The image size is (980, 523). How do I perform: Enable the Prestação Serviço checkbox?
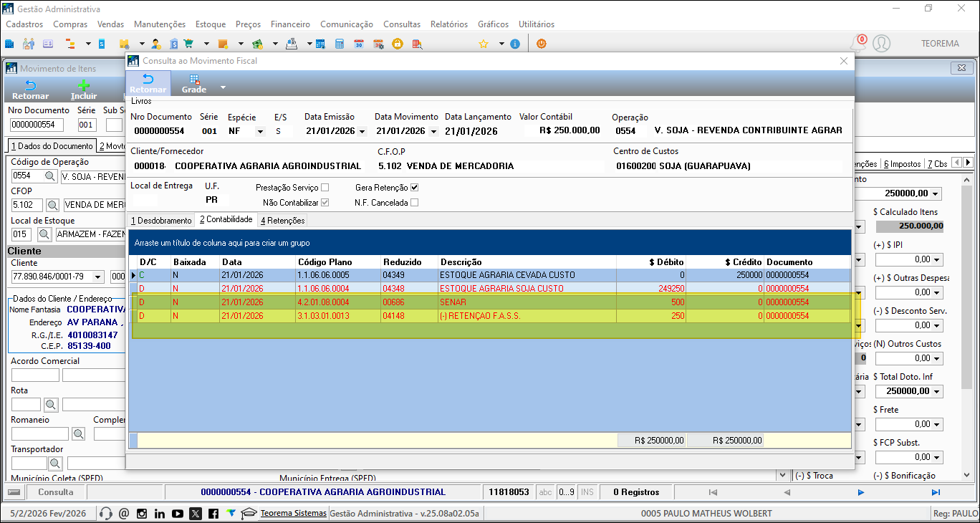[325, 187]
